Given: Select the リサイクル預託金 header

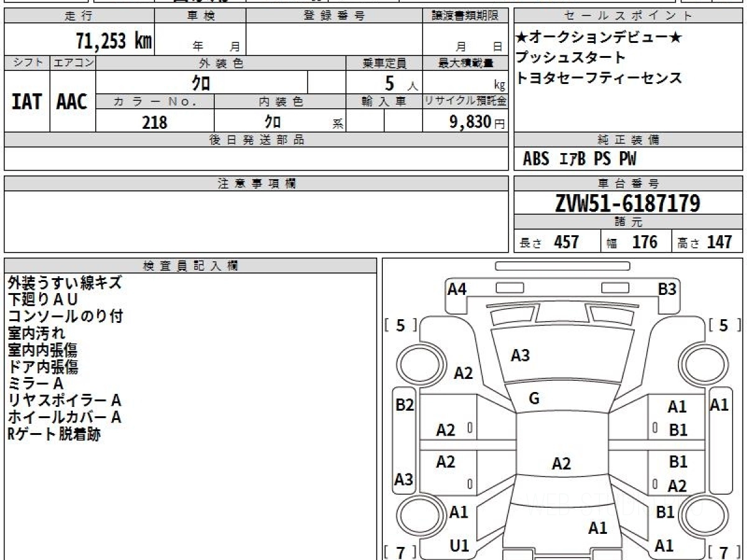Looking at the screenshot, I should 465,101.
